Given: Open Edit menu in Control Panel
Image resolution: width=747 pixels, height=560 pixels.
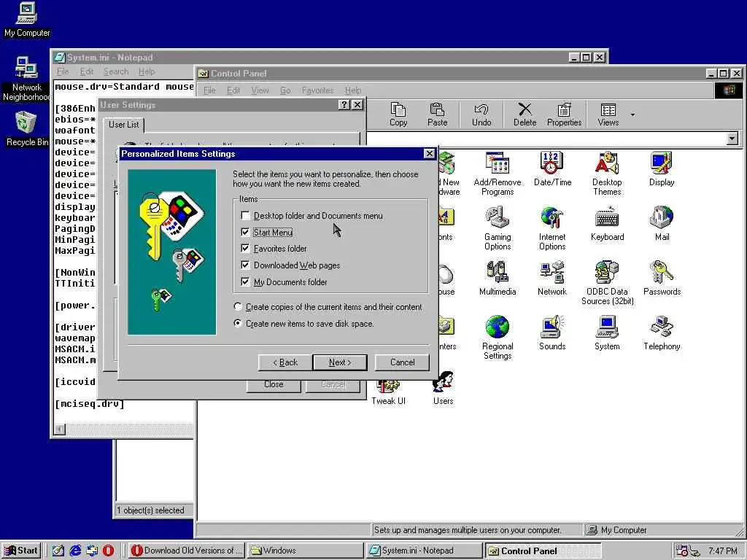Looking at the screenshot, I should coord(233,90).
